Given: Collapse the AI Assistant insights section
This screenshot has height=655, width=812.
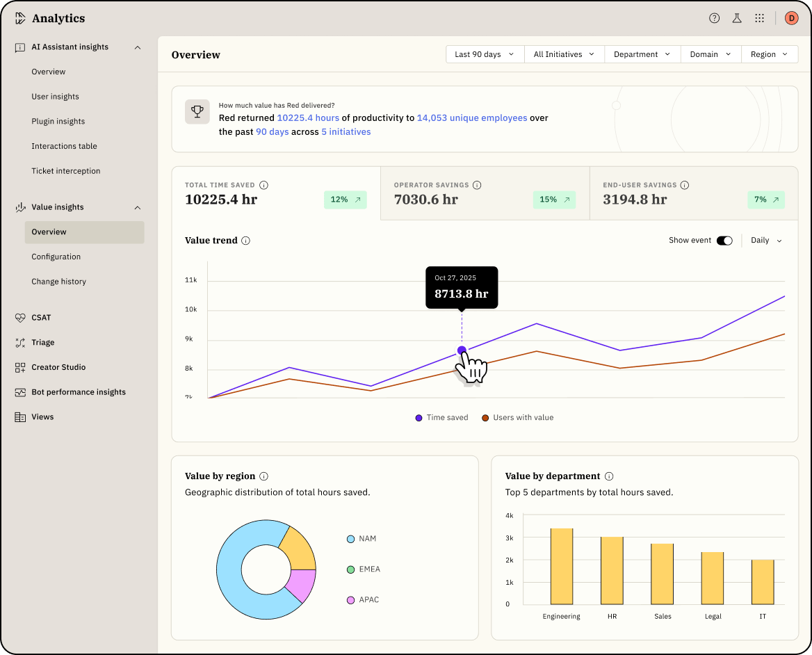Looking at the screenshot, I should pos(138,47).
